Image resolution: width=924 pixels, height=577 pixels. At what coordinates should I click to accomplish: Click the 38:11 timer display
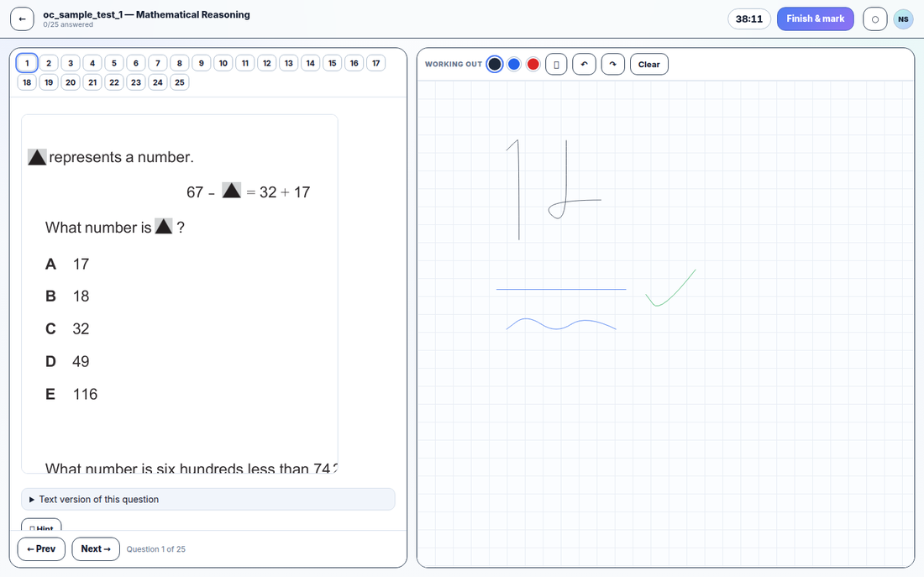point(749,18)
